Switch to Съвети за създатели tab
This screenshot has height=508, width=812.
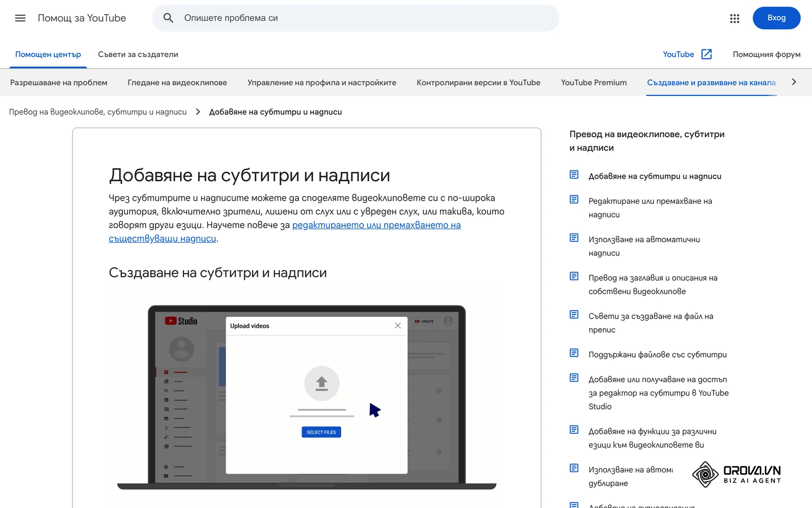138,54
